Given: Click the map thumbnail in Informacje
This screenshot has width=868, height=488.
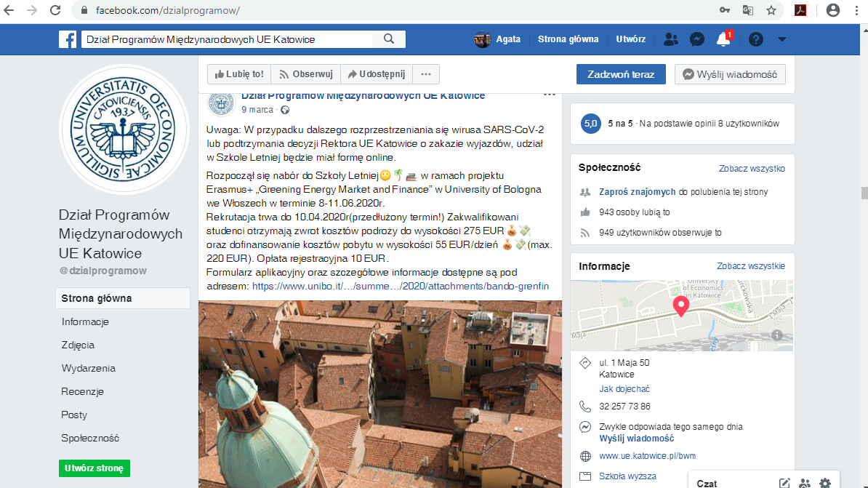Looking at the screenshot, I should click(x=682, y=315).
